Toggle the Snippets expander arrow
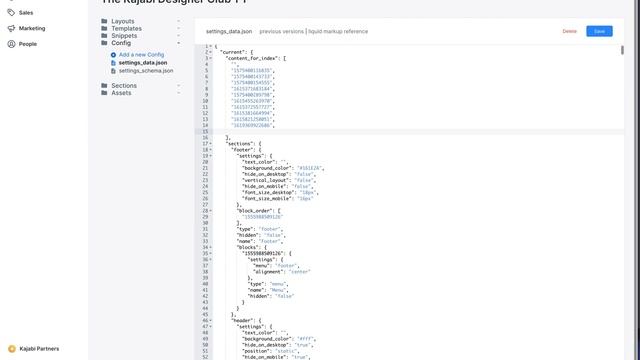The width and height of the screenshot is (640, 360). [x=178, y=36]
